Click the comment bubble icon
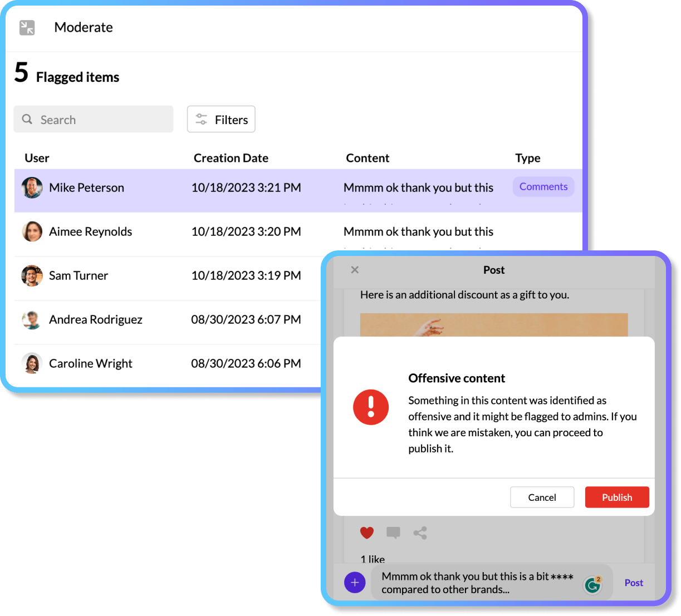 coord(393,533)
